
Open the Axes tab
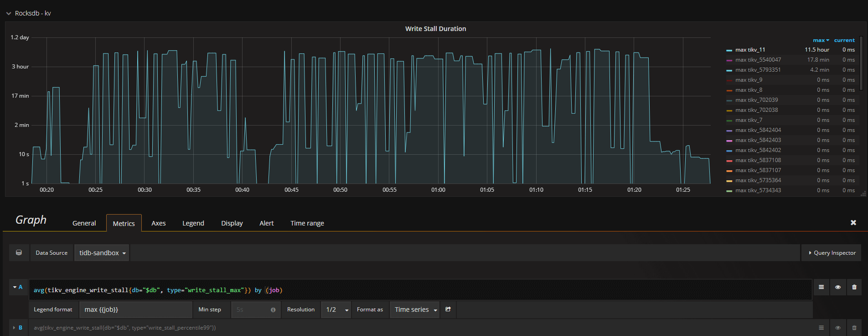159,223
